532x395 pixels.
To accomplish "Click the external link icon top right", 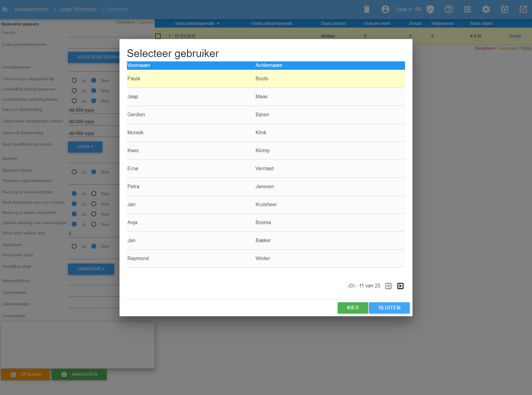I will click(523, 9).
